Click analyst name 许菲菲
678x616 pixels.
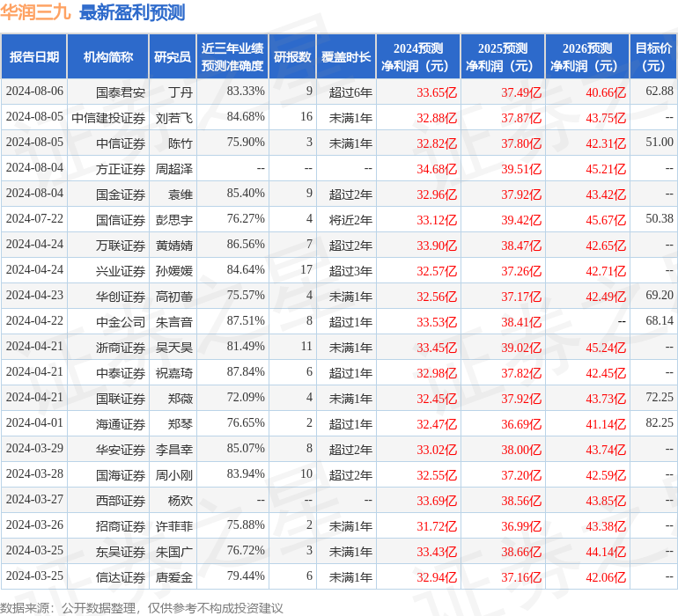(x=174, y=525)
